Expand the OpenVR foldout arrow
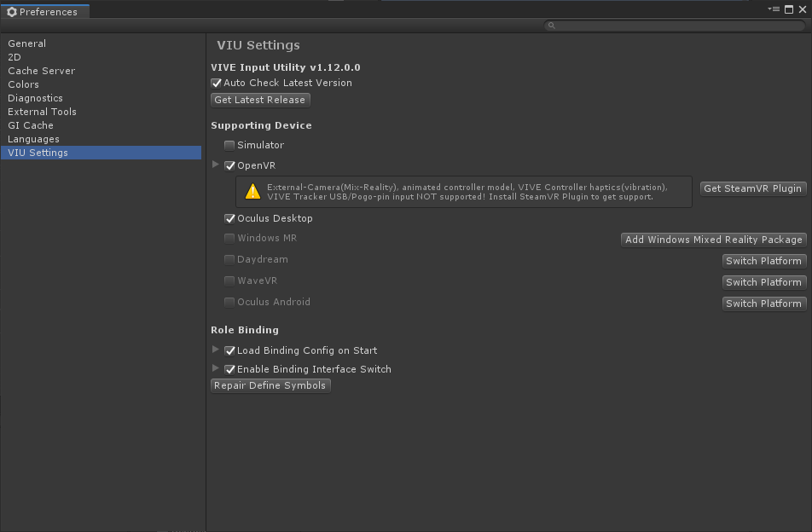This screenshot has height=532, width=812. [x=216, y=165]
